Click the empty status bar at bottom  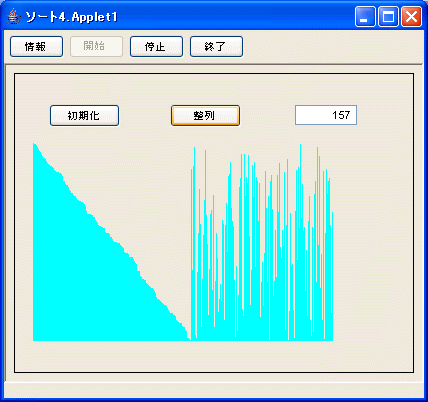[213, 390]
